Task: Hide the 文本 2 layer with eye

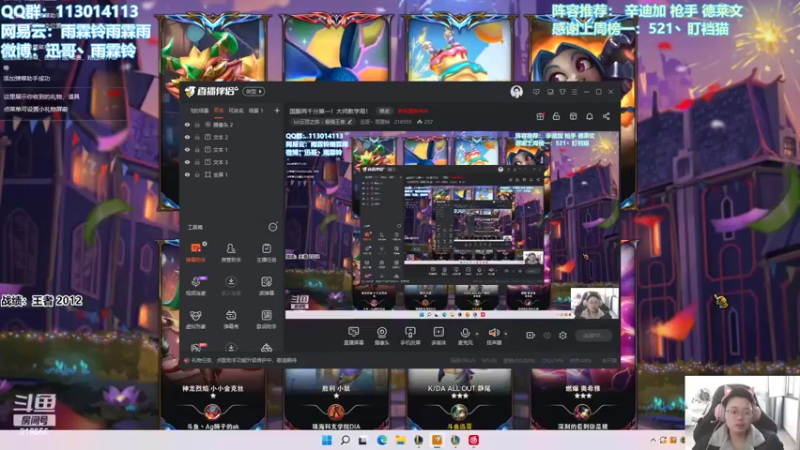Action: click(187, 137)
